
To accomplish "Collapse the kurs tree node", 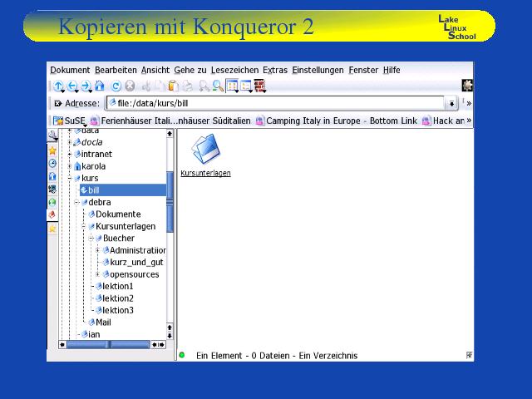I will tap(69, 178).
